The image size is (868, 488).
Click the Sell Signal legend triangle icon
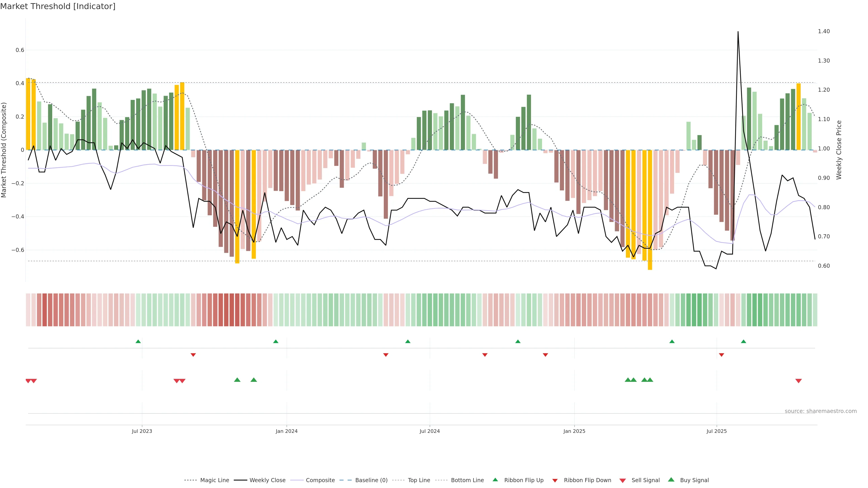coord(622,481)
